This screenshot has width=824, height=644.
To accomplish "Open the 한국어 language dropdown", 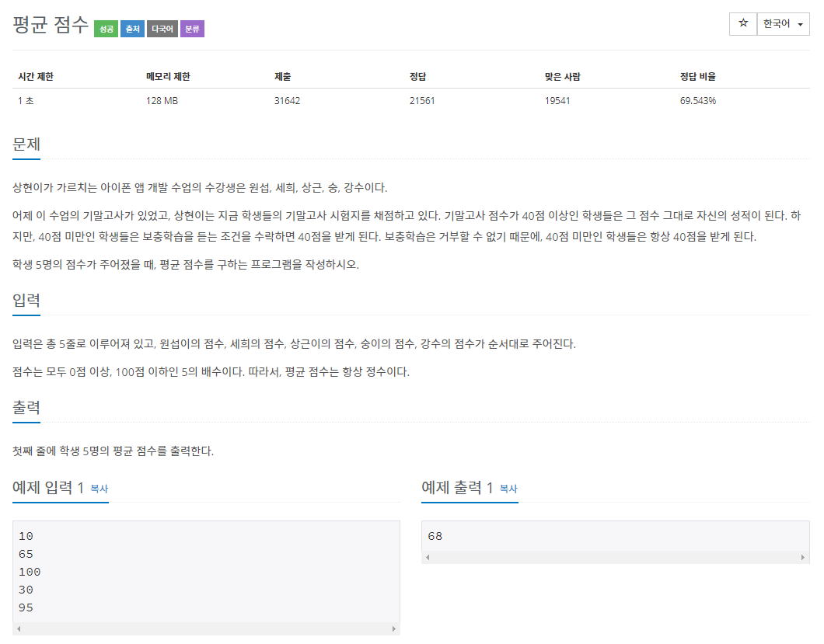I will [783, 23].
